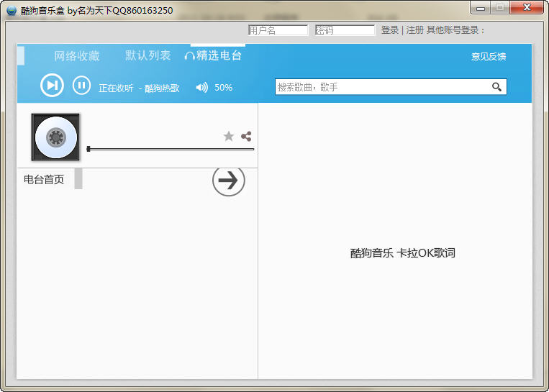Switch to the 网络收藏 tab
Viewport: 549px width, 392px height.
tap(77, 55)
